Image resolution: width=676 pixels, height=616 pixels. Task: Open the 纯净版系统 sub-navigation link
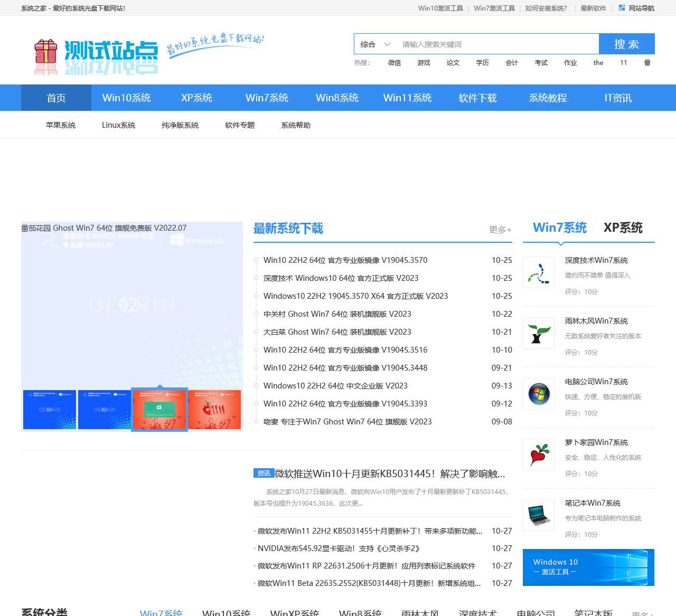pos(180,125)
